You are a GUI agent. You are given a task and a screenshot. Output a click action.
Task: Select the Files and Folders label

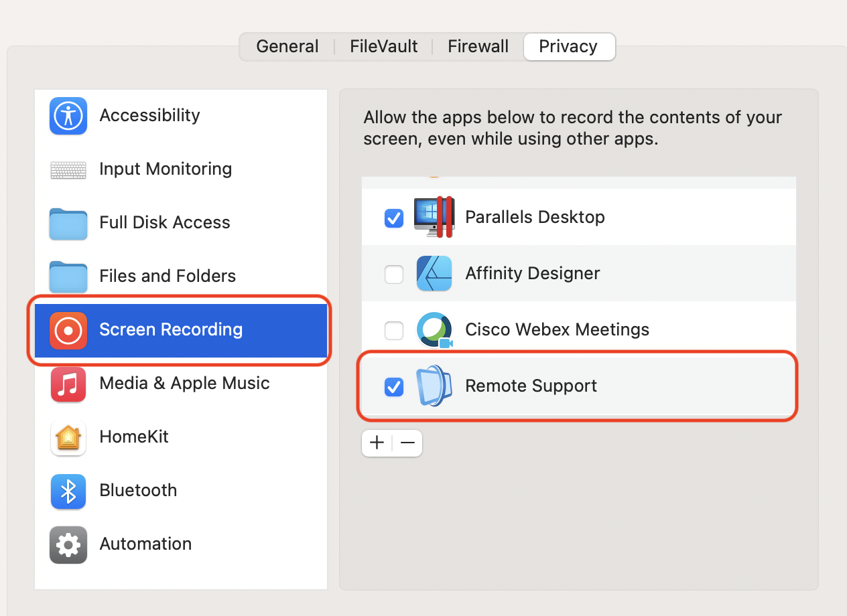coord(168,276)
